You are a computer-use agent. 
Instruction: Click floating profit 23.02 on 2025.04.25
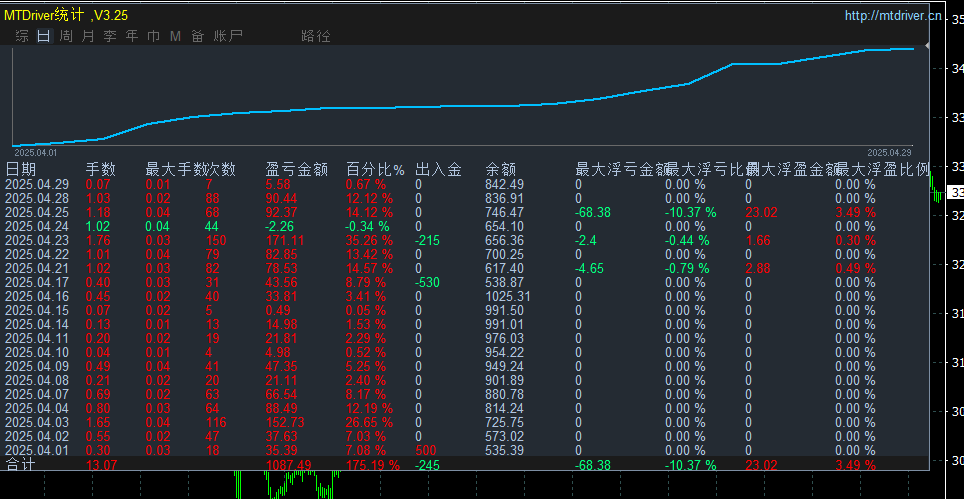(x=761, y=213)
